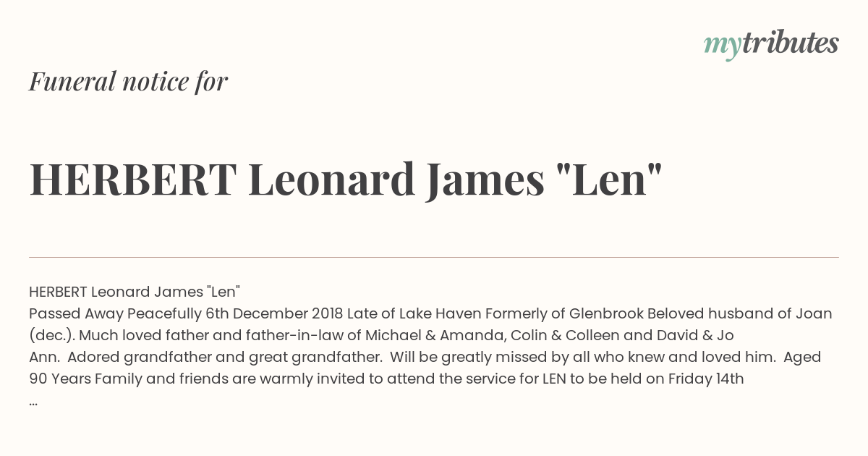Click the horizontal divider line under title
Viewport: 868px width, 456px height.
click(x=434, y=257)
